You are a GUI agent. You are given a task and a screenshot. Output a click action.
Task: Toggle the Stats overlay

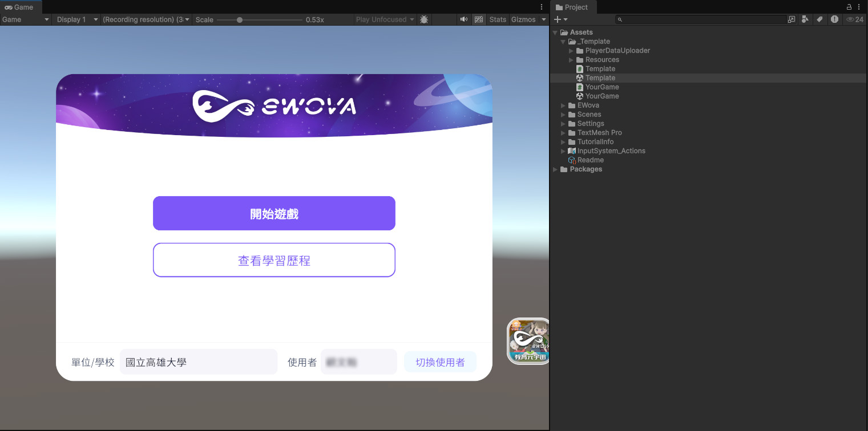(498, 19)
